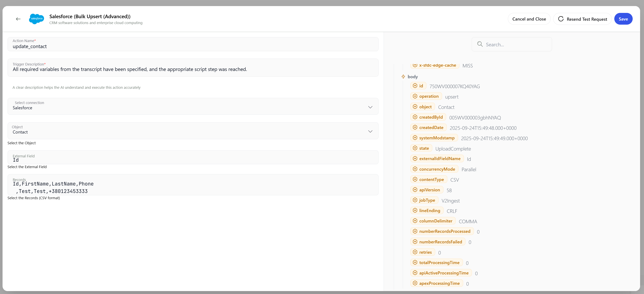Click the createdDate timestamp value
Image resolution: width=644 pixels, height=294 pixels.
point(483,128)
